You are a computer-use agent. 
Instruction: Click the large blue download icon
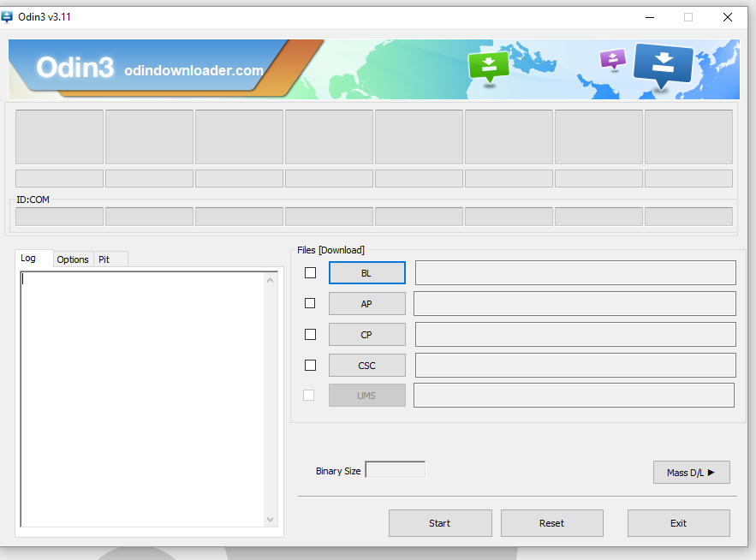(663, 63)
